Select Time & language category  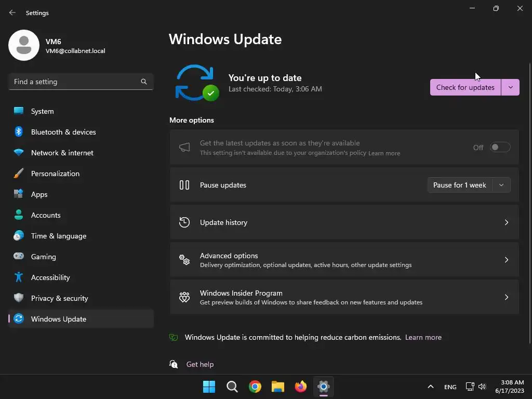(81, 235)
